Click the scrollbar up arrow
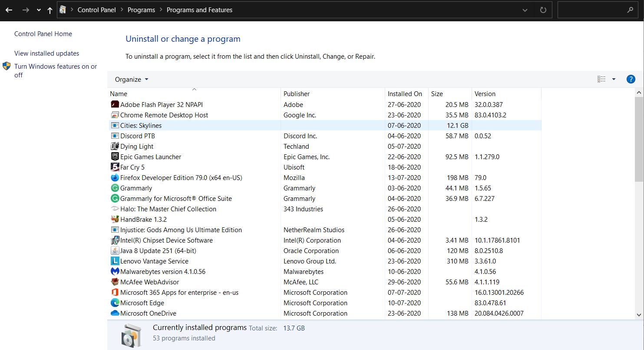 coord(639,93)
